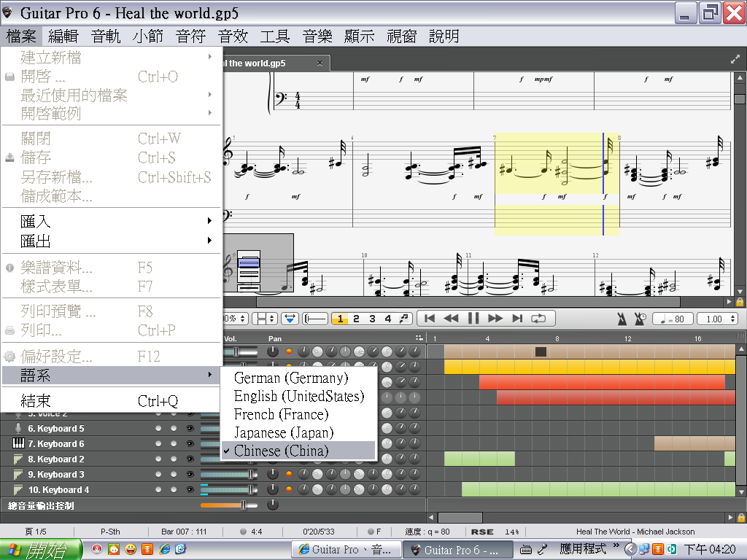
Task: Close the Heal the world.gp5 tab
Action: [x=320, y=63]
